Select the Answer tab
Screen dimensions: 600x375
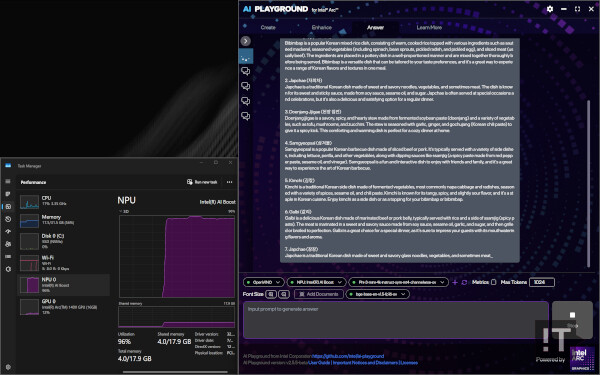[x=375, y=28]
